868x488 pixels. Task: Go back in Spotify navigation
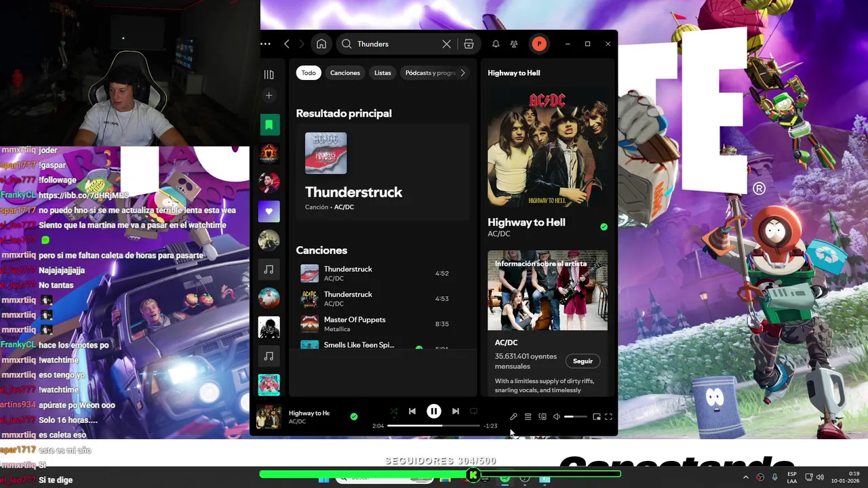click(287, 44)
